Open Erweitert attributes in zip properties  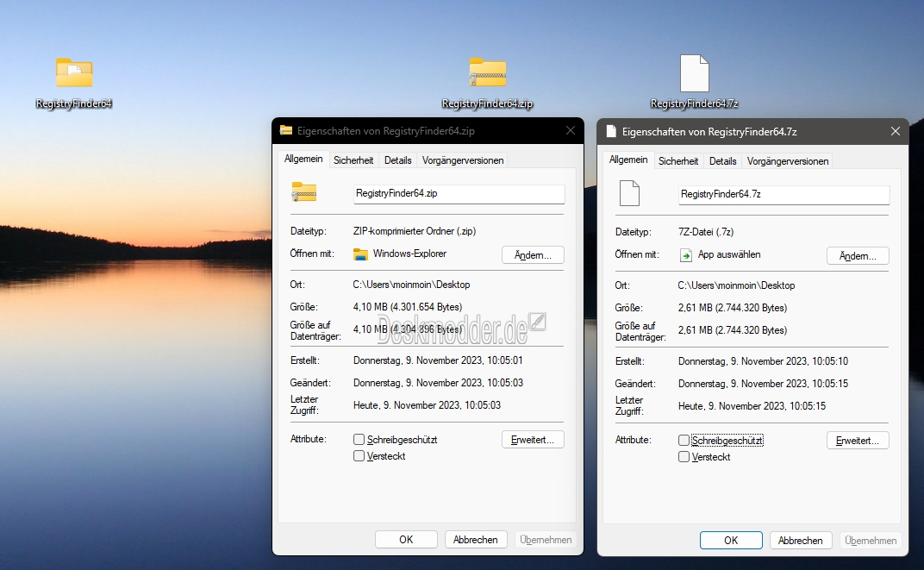tap(533, 440)
